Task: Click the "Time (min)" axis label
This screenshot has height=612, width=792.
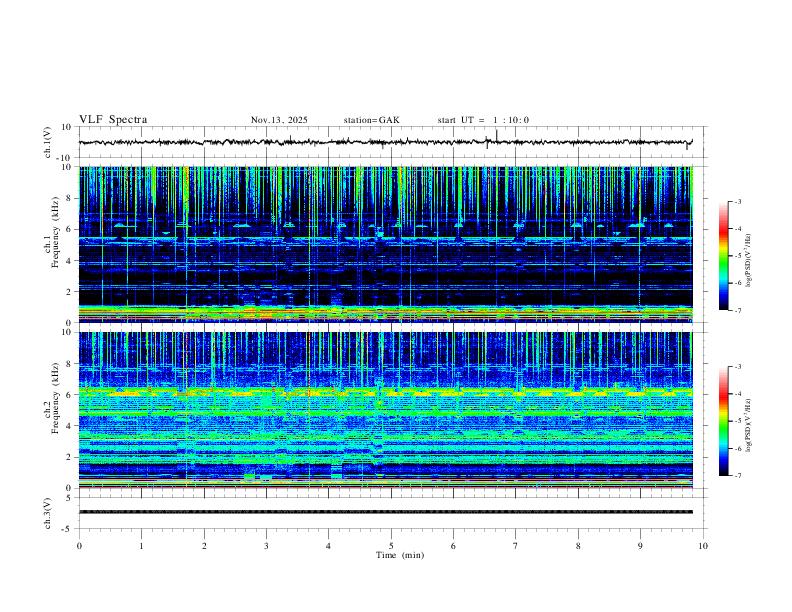Action: tap(400, 555)
